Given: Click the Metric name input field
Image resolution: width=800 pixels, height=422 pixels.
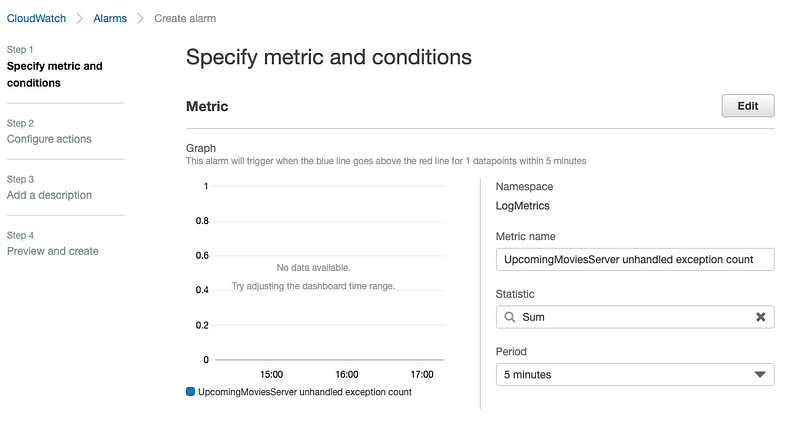Looking at the screenshot, I should (635, 259).
